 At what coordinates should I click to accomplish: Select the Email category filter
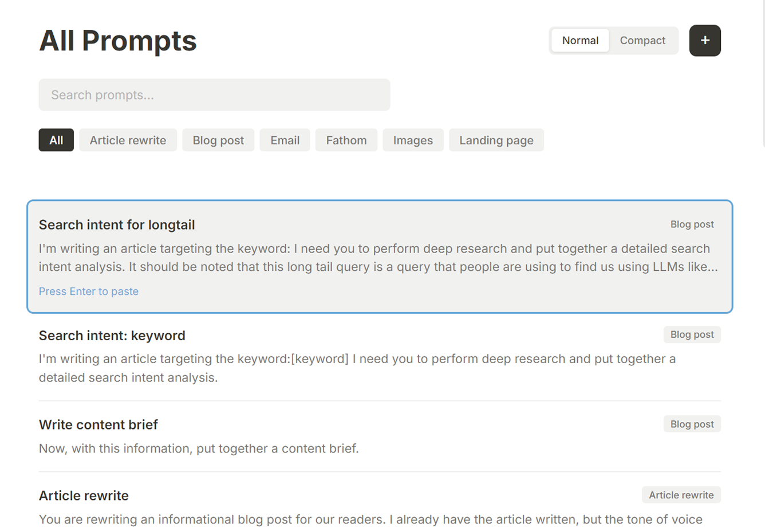[x=285, y=140]
